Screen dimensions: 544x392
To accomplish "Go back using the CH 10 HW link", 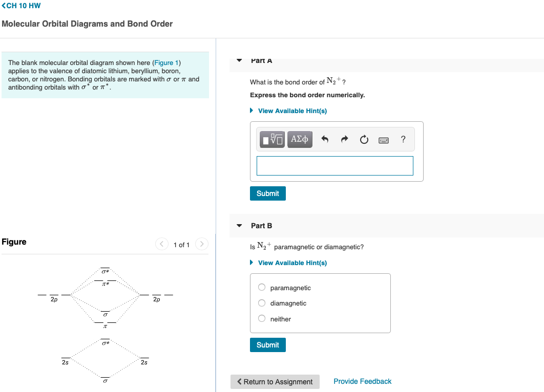I will point(20,6).
